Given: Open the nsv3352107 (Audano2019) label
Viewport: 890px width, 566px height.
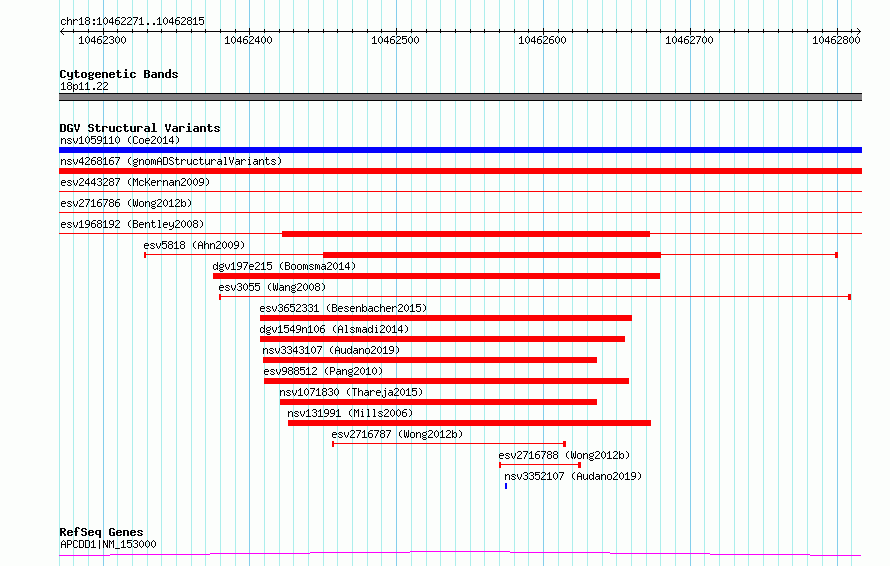Looking at the screenshot, I should [x=573, y=476].
